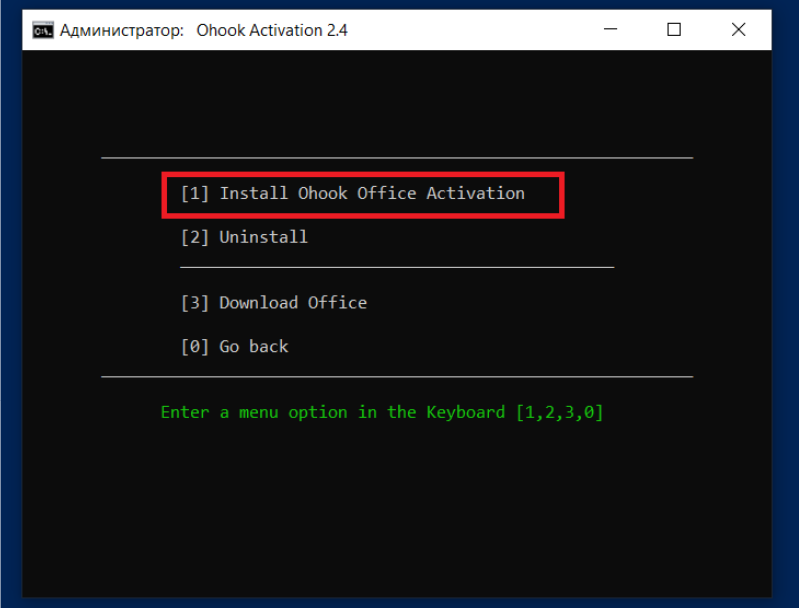Click the [3] bracket before Download Office
799x608 pixels.
click(x=195, y=303)
